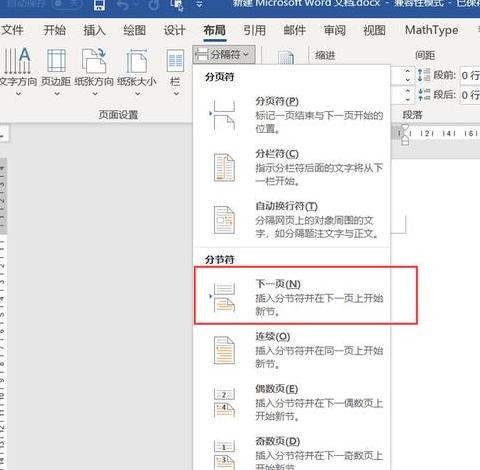Click the 段前 spacing-before icon
This screenshot has width=480, height=470.
[424, 75]
